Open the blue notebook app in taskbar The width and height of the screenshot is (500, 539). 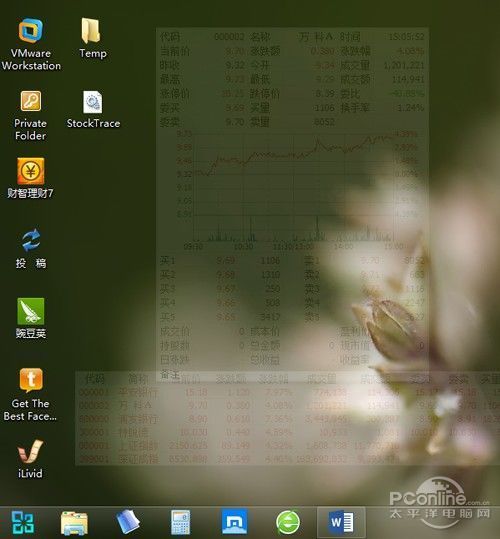127,522
